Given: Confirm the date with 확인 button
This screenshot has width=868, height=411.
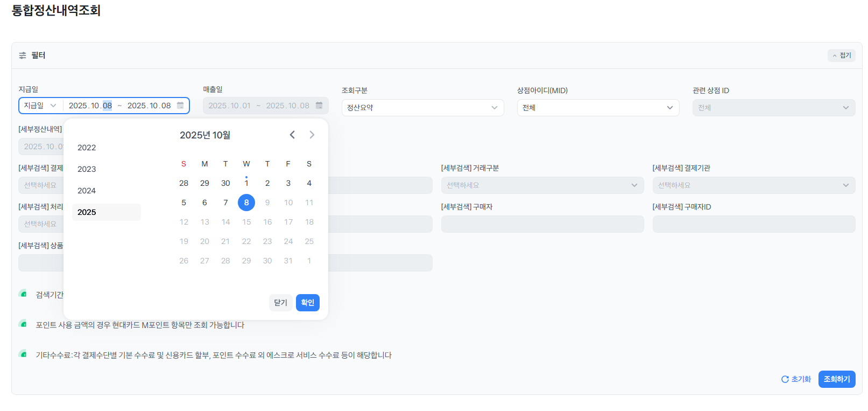Looking at the screenshot, I should click(x=308, y=303).
